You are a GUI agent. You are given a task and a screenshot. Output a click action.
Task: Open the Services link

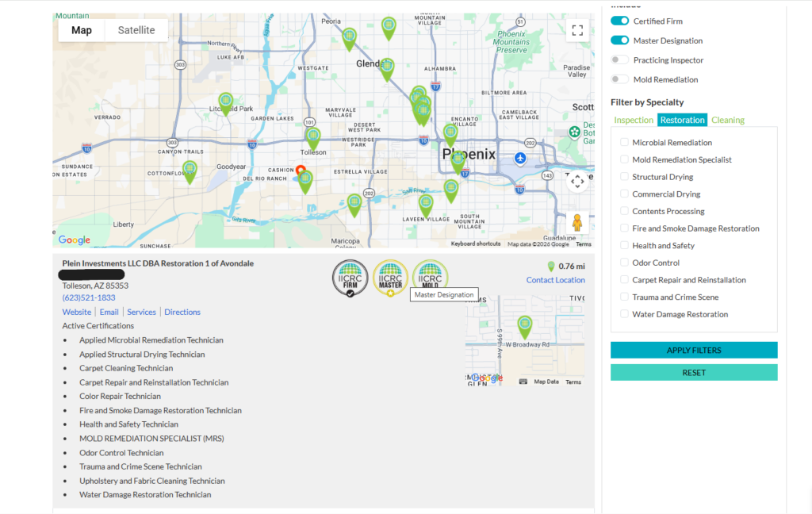pyautogui.click(x=141, y=312)
